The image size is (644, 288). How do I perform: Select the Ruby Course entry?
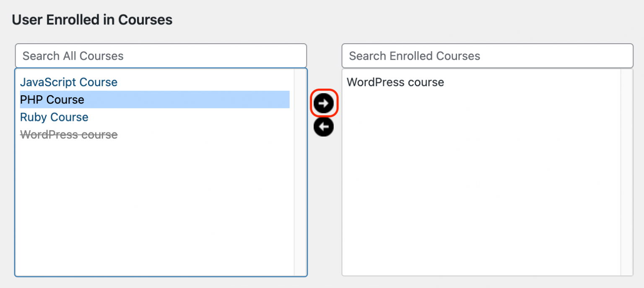point(54,117)
